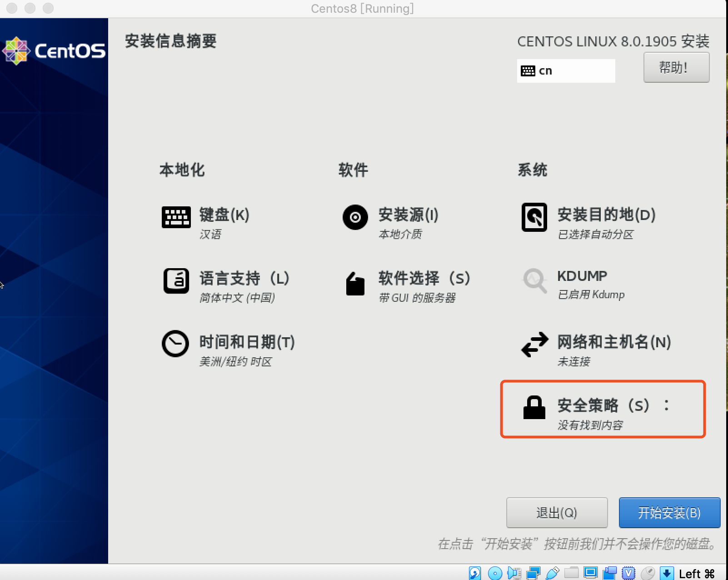Open the 语言支持 (L) title link
The width and height of the screenshot is (728, 580).
point(244,278)
